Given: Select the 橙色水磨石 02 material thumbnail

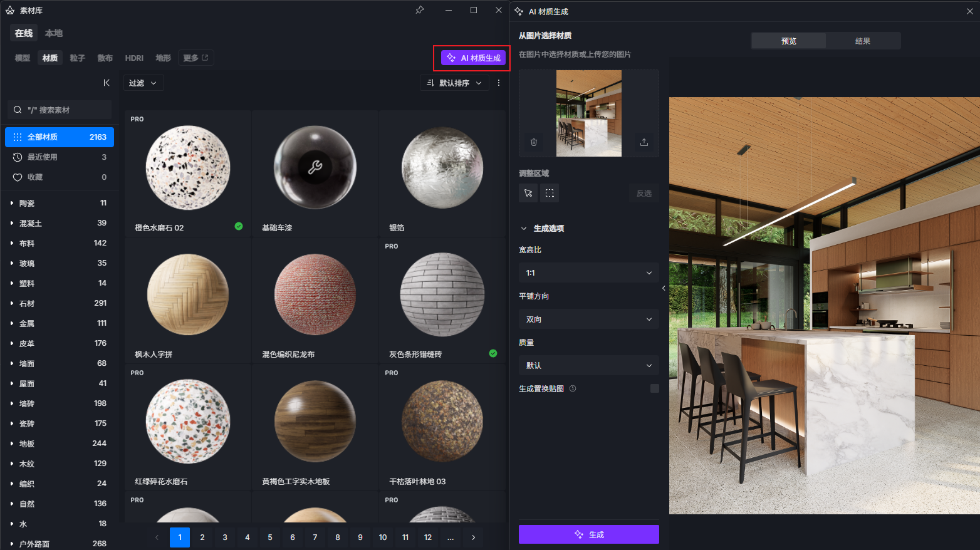Looking at the screenshot, I should coord(188,168).
